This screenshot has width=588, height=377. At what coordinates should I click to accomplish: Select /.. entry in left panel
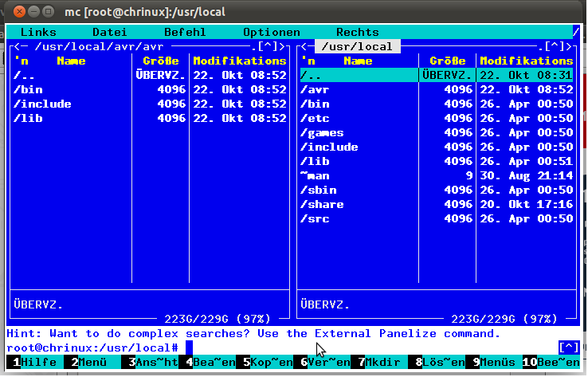pos(150,76)
